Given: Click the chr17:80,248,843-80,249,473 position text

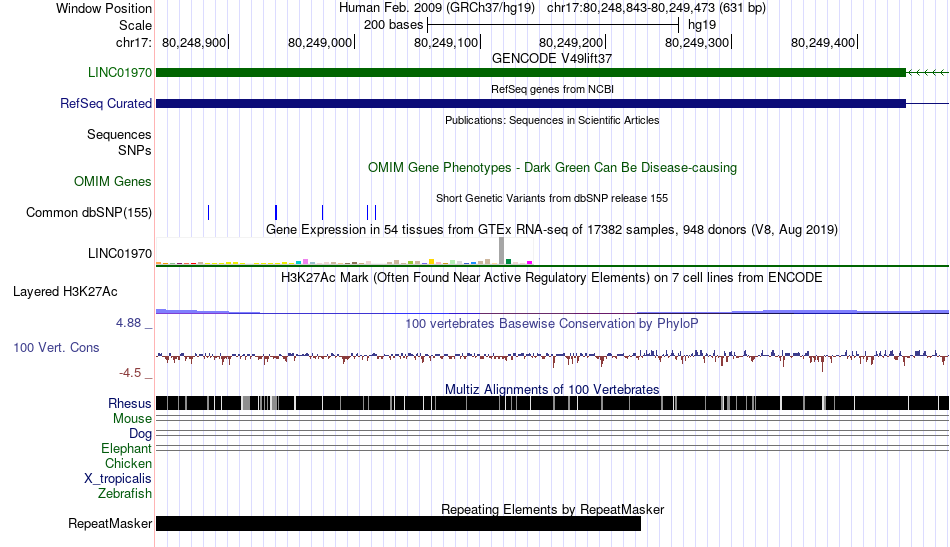Looking at the screenshot, I should click(x=656, y=8).
